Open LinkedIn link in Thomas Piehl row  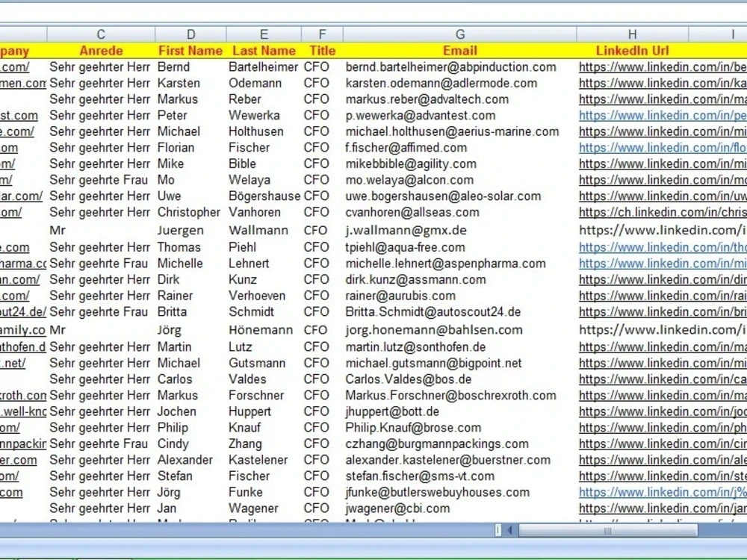click(x=663, y=248)
